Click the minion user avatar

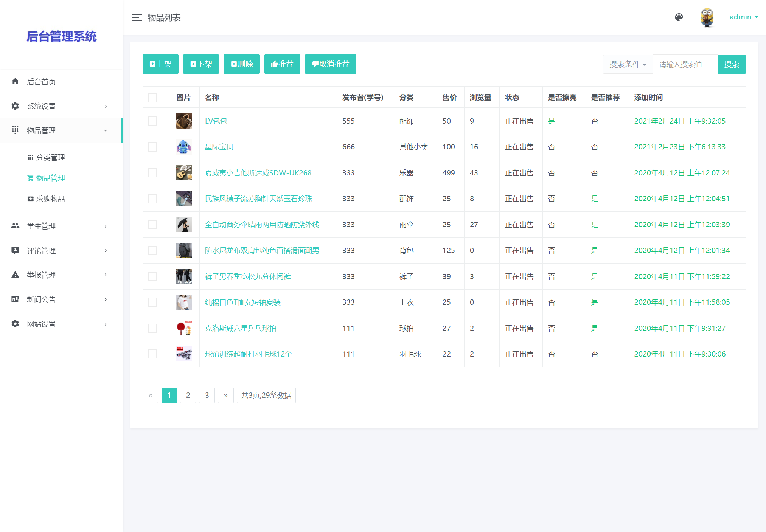[x=707, y=17]
